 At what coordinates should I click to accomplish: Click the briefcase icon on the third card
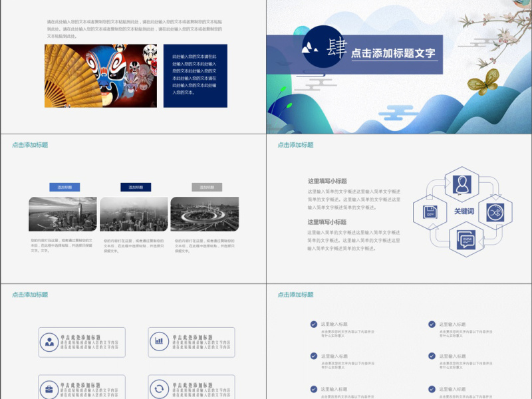pyautogui.click(x=49, y=389)
